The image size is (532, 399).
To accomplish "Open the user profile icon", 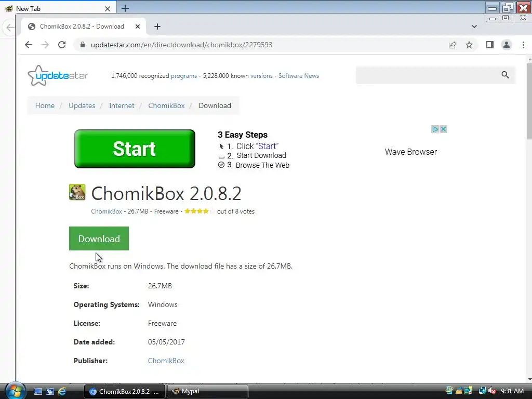I will pyautogui.click(x=506, y=45).
